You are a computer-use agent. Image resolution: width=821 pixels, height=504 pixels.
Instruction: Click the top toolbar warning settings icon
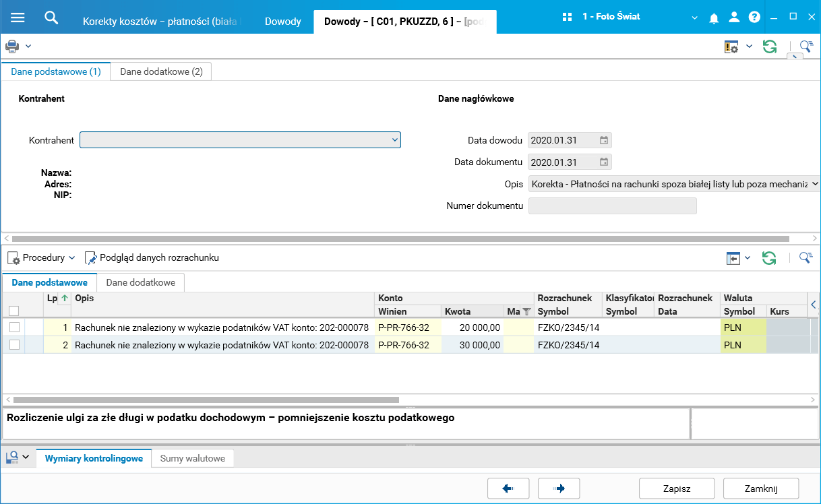coord(731,46)
